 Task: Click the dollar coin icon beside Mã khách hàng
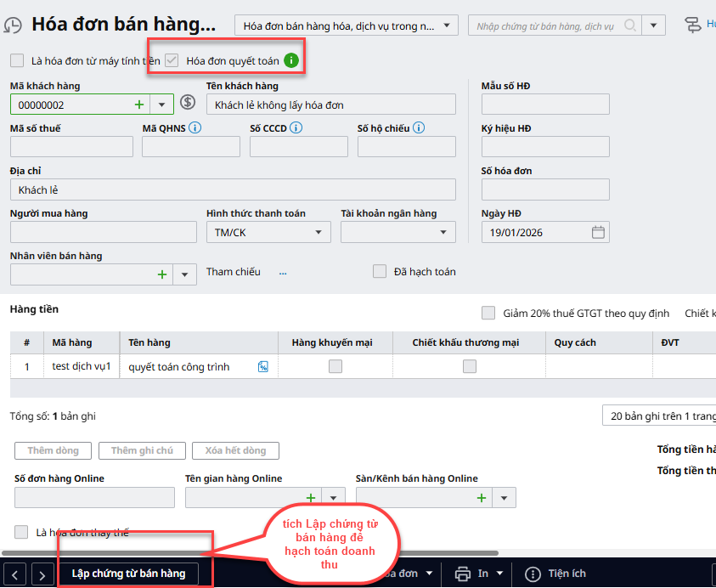click(188, 104)
